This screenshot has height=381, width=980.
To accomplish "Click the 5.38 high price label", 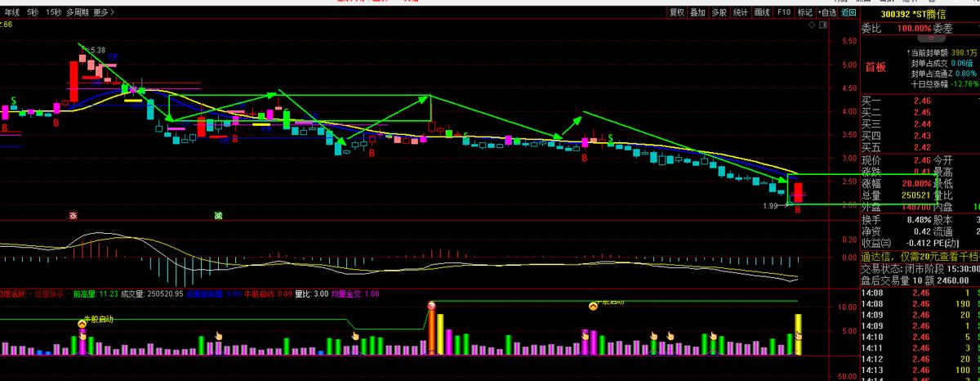I will (97, 50).
